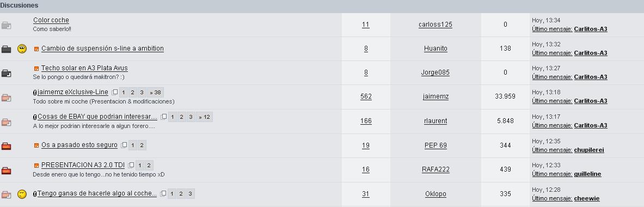This screenshot has width=644, height=207.
Task: Click the winking smiley icon on Tengo ganas thread
Action: click(22, 194)
